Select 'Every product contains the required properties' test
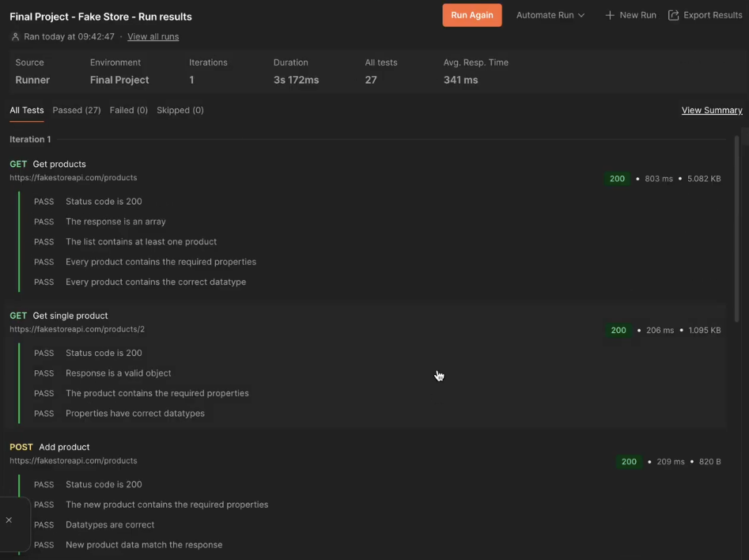This screenshot has width=749, height=560. click(x=161, y=262)
